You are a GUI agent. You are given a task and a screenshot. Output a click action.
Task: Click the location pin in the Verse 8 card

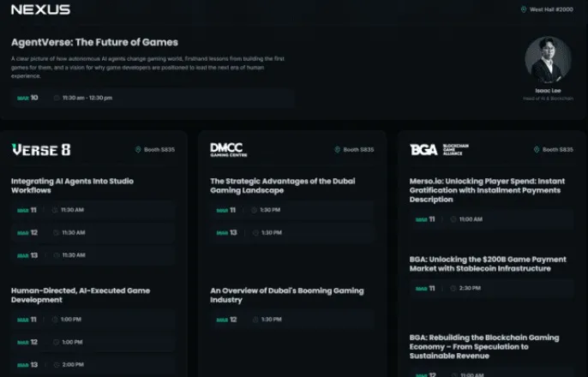click(x=138, y=150)
